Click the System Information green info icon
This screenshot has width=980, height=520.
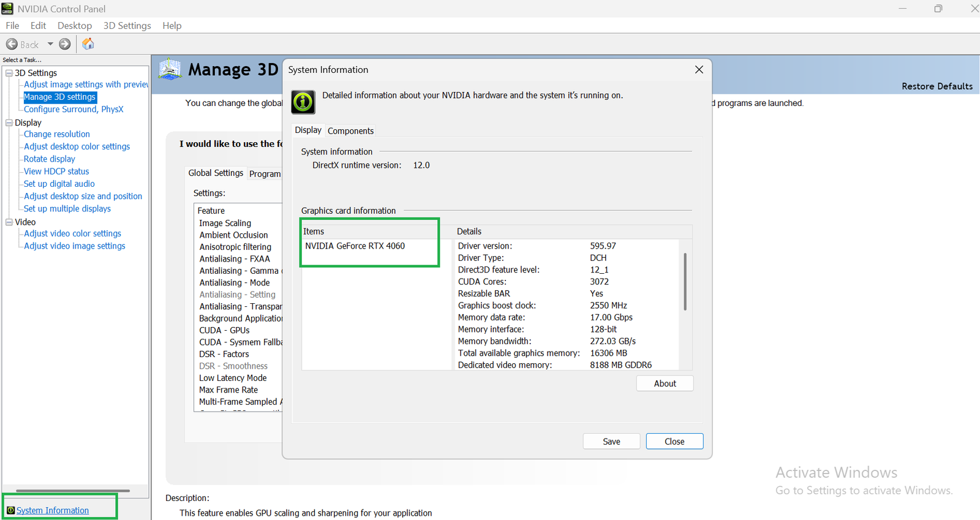click(x=303, y=102)
